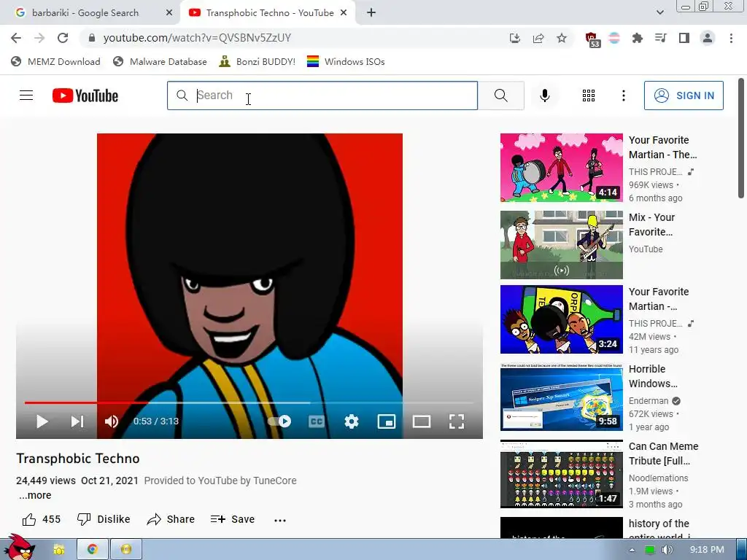Viewport: 747px width, 560px height.
Task: Click the Dislike button
Action: tap(104, 519)
